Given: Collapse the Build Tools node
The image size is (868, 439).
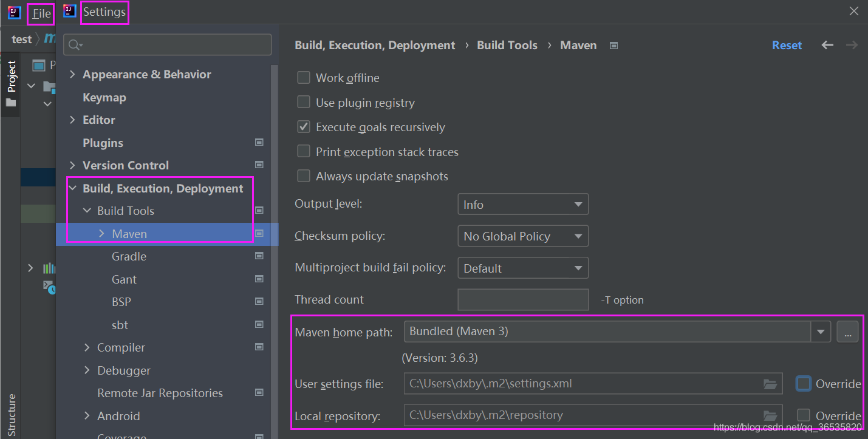Looking at the screenshot, I should pos(87,211).
